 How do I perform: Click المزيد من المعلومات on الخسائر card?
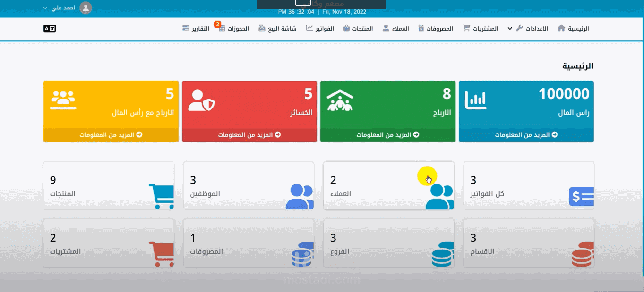(x=249, y=135)
